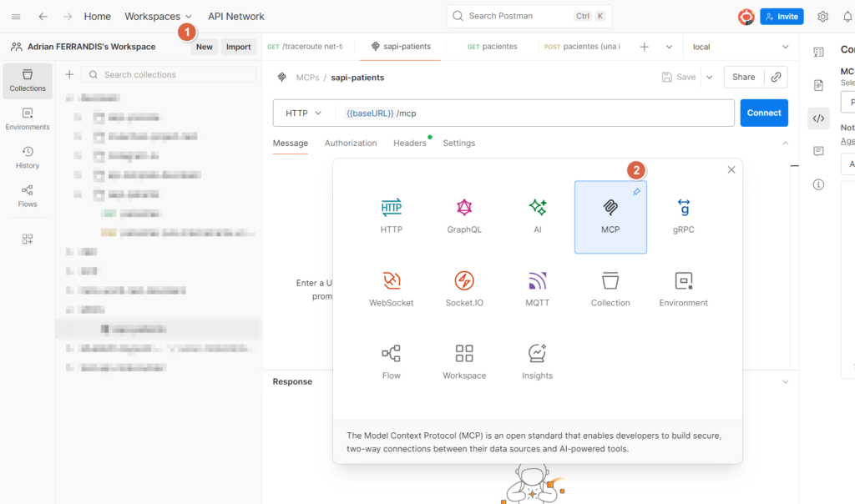Open the Headers tab
Screen dimensions: 855x504
(x=409, y=144)
